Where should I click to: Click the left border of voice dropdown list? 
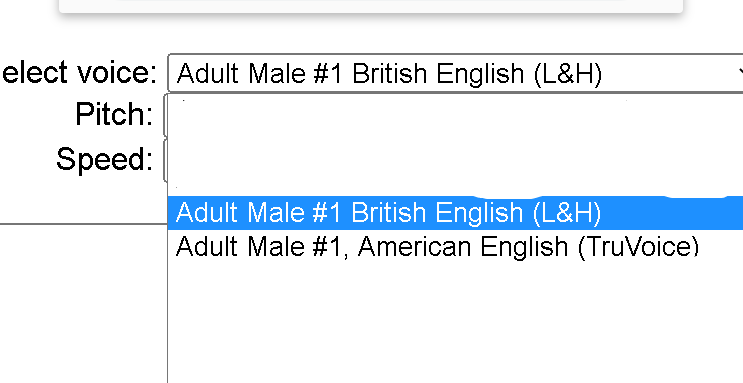point(168,303)
